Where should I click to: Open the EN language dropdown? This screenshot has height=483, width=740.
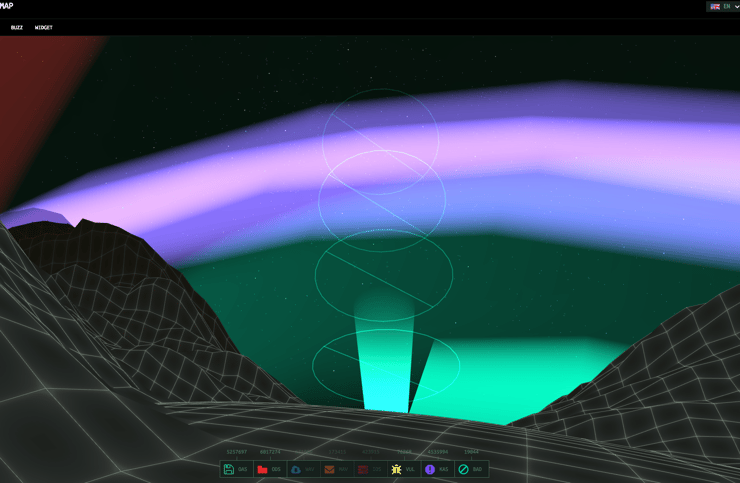(x=724, y=6)
